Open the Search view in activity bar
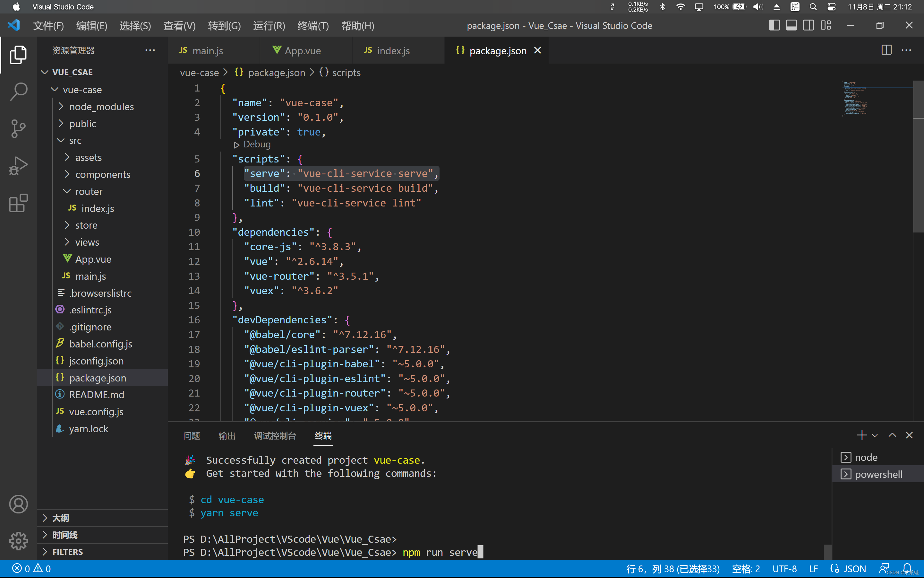 click(x=18, y=92)
